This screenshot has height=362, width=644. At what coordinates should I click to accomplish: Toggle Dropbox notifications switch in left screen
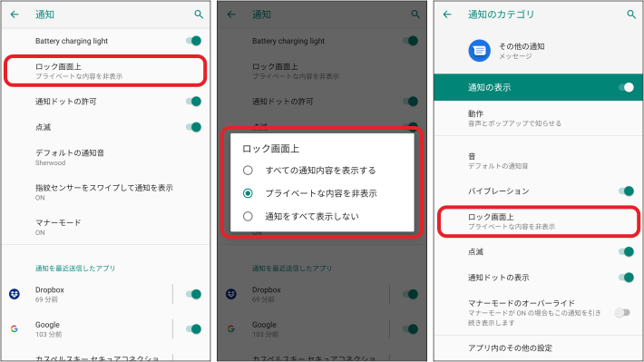[x=194, y=294]
